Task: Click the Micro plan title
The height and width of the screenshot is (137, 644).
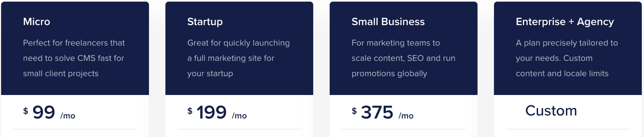Action: pyautogui.click(x=36, y=22)
